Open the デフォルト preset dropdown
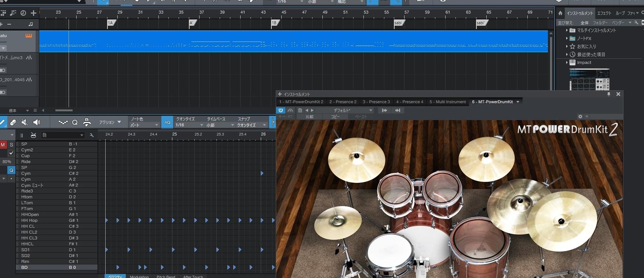The width and height of the screenshot is (644, 278). pos(344,110)
